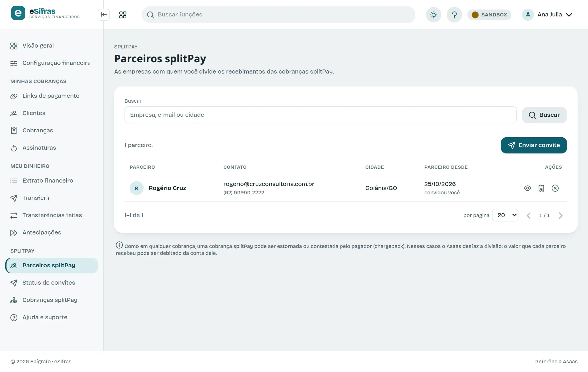588x372 pixels.
Task: Open Transferências feitas
Action: (52, 215)
